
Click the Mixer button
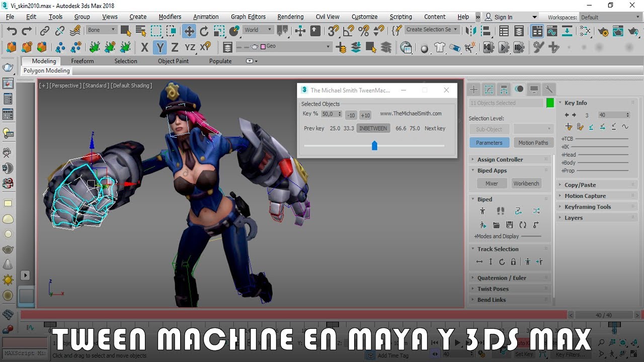click(x=492, y=184)
